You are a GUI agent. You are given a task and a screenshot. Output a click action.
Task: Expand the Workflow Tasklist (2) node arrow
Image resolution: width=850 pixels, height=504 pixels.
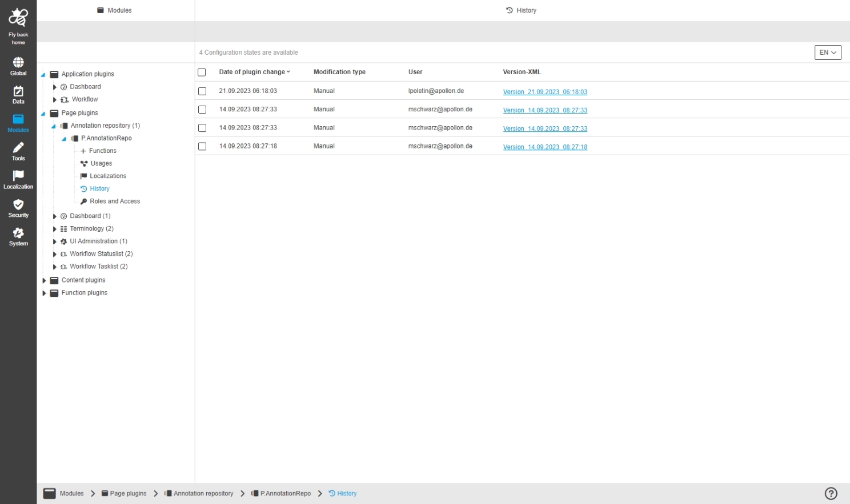point(54,267)
